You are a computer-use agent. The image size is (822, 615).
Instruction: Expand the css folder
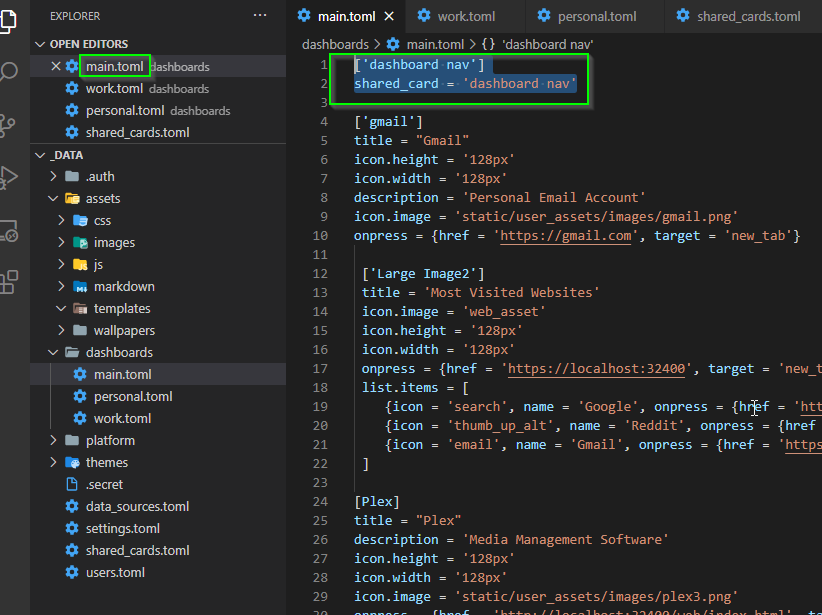click(x=61, y=220)
